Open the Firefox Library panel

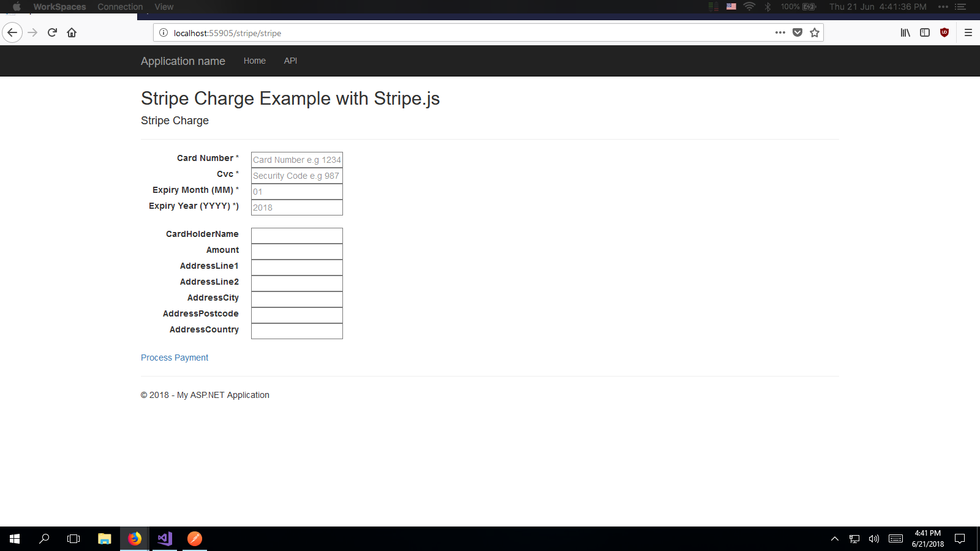[905, 32]
